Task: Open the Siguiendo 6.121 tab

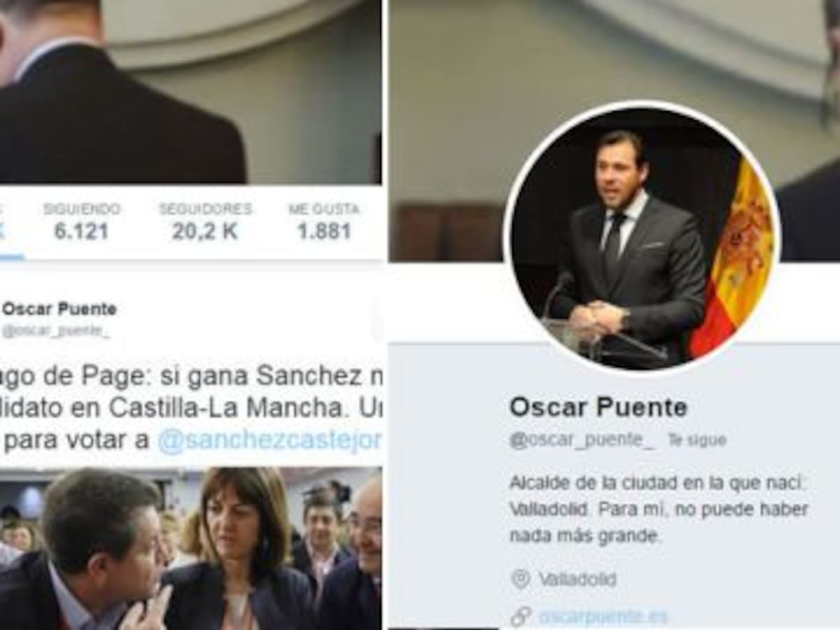Action: (x=81, y=221)
